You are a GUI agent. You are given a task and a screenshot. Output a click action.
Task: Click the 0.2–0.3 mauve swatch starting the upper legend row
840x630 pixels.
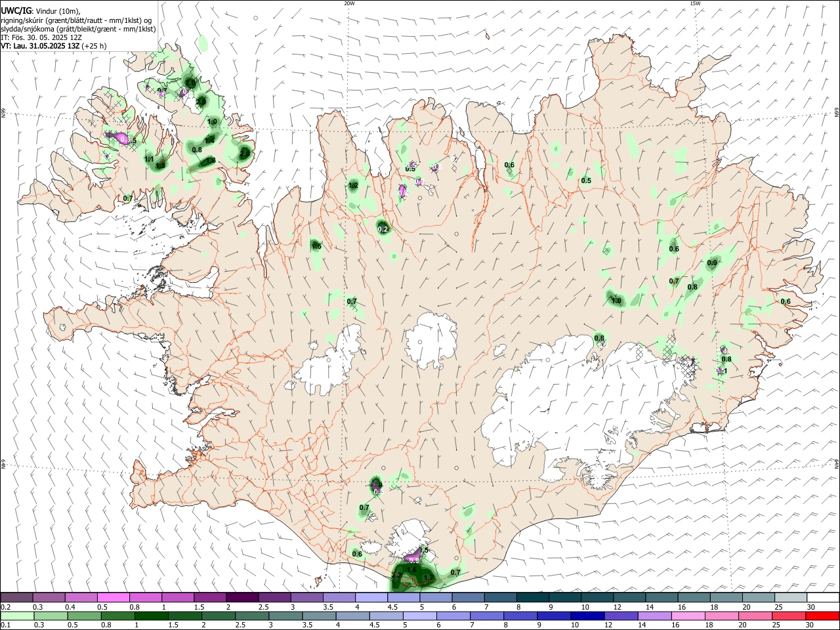tap(16, 598)
